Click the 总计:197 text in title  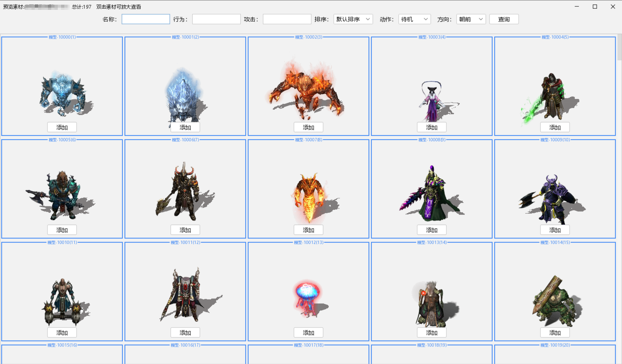[x=82, y=7]
